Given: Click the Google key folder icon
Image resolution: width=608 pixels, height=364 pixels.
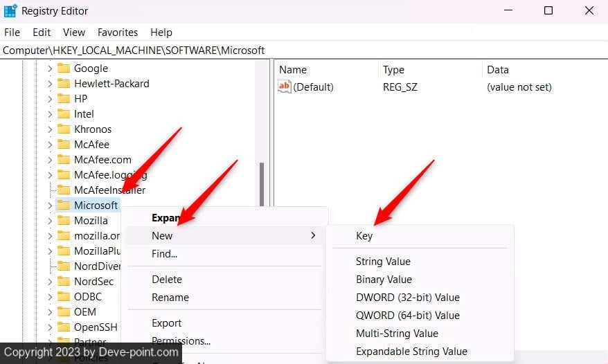Looking at the screenshot, I should [x=64, y=69].
